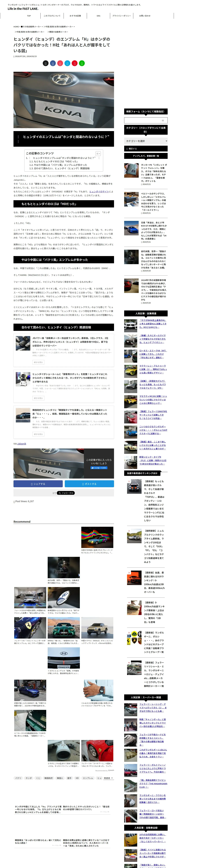Click the Life in the FAST LANE. site title

(23, 9)
